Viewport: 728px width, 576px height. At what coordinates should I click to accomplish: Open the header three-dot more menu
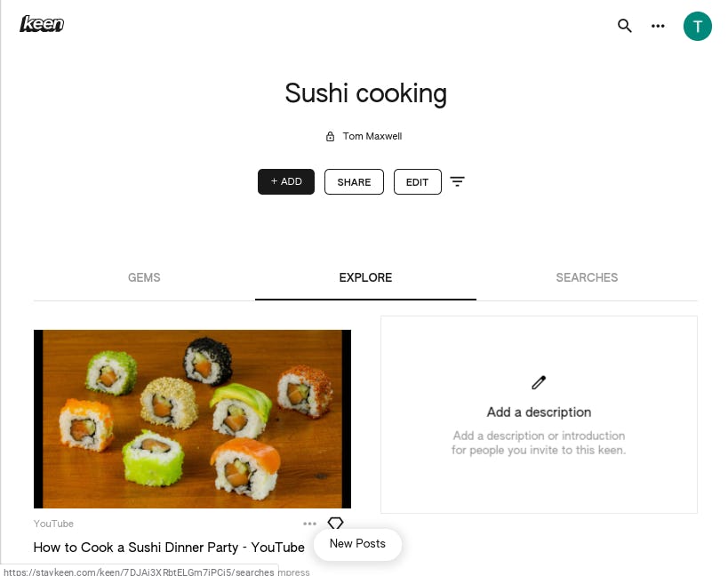tap(658, 26)
